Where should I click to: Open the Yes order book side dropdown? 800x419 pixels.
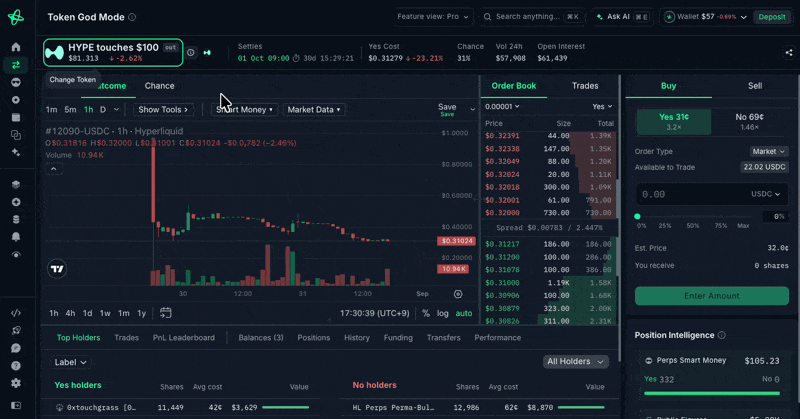tap(602, 107)
